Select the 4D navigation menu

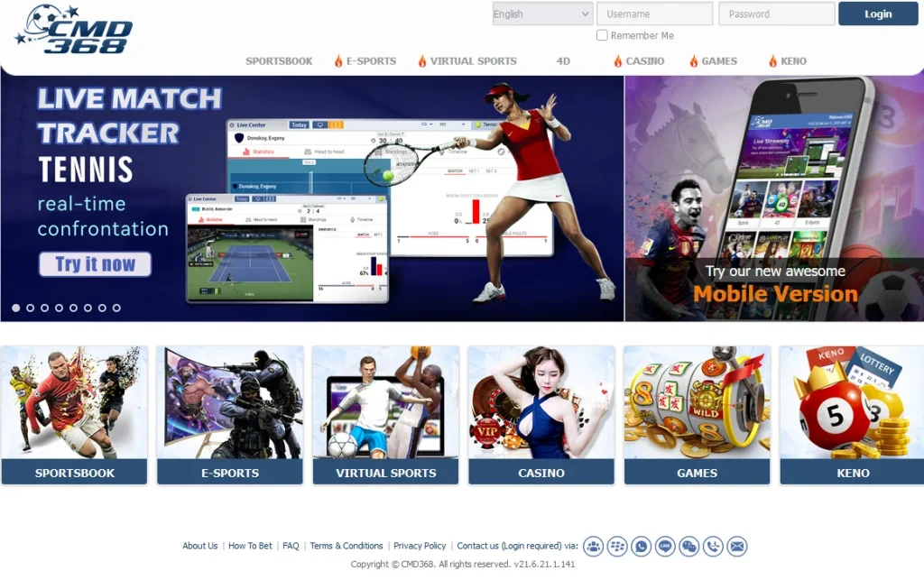(560, 61)
